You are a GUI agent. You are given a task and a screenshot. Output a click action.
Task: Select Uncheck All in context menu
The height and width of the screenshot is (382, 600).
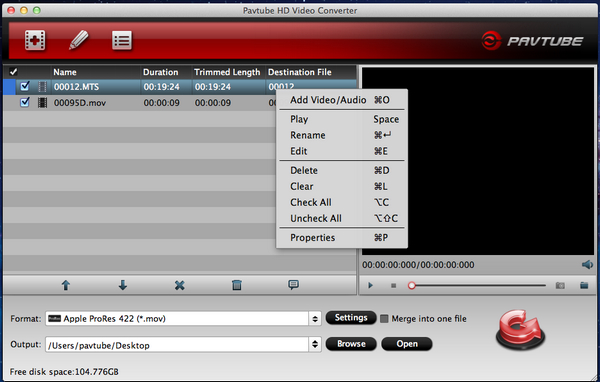click(x=342, y=219)
